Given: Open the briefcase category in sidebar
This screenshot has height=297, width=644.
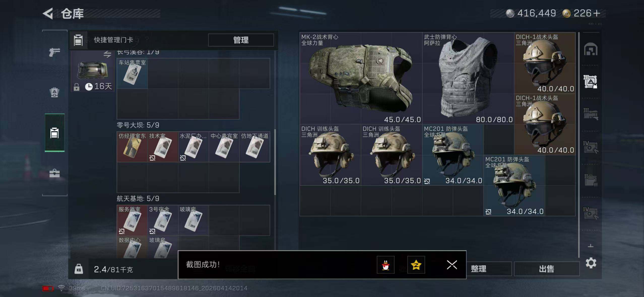Looking at the screenshot, I should click(54, 173).
